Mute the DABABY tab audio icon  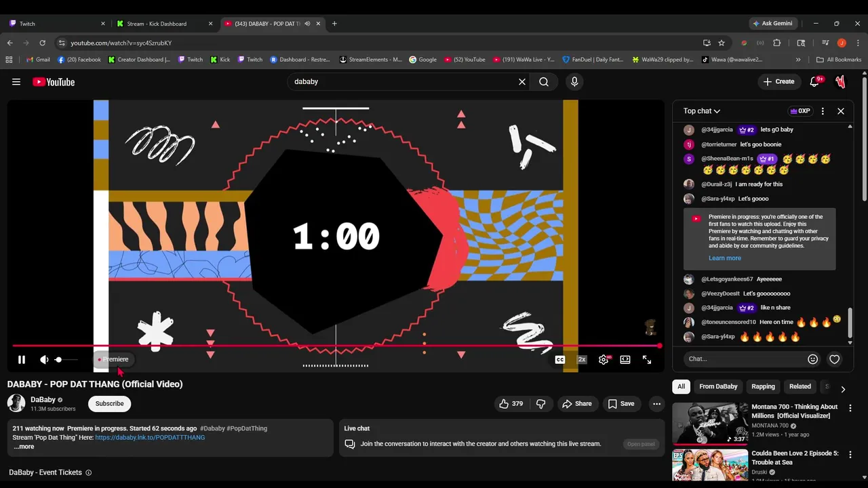click(x=307, y=24)
